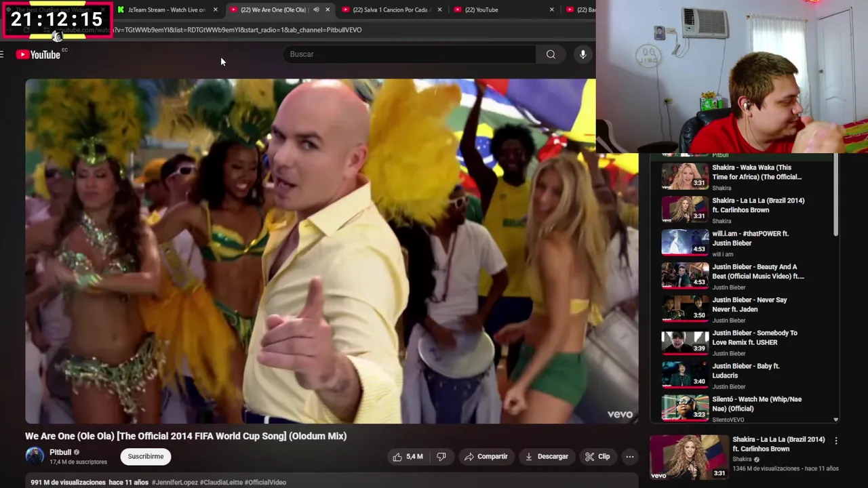Viewport: 868px width, 488px height.
Task: Click the #ClaudiaLeitte hashtag
Action: click(x=221, y=483)
